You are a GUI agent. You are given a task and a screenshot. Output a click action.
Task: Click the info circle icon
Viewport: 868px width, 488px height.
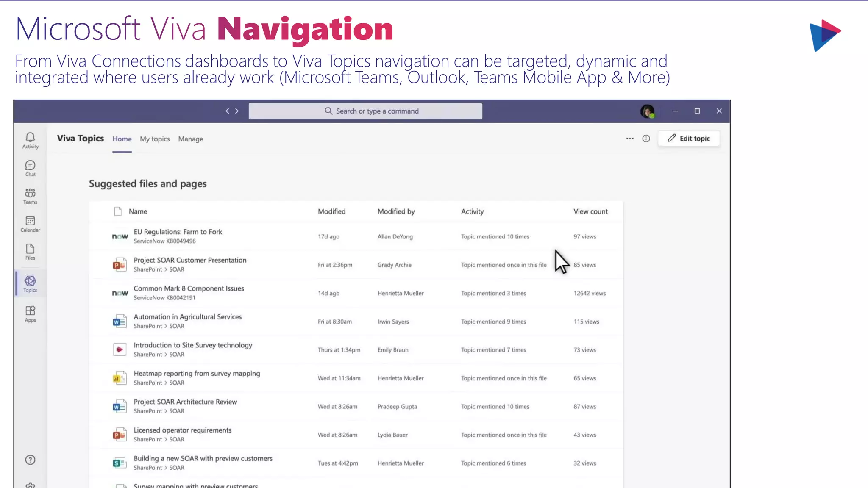(x=646, y=139)
